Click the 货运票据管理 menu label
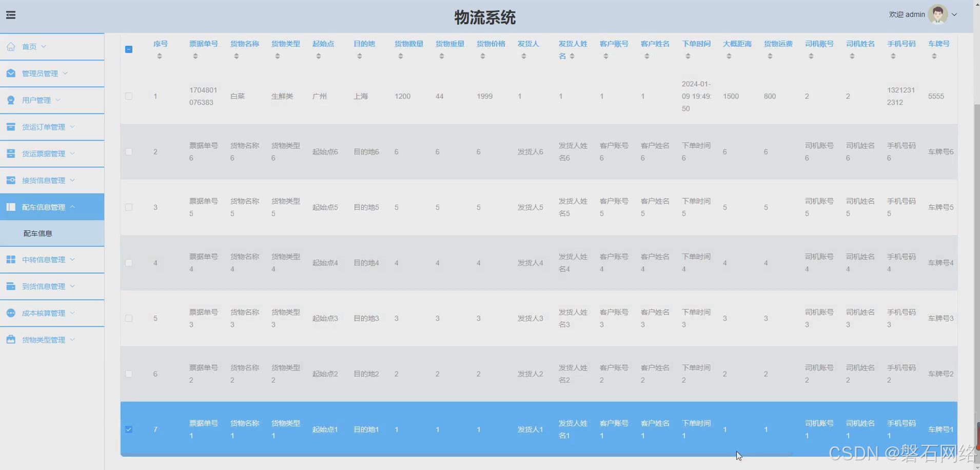The image size is (980, 470). 44,153
